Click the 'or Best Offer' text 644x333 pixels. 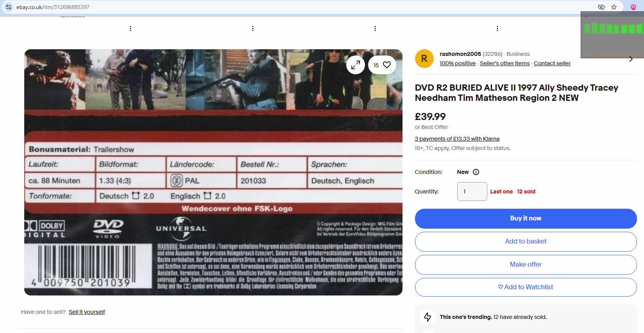[x=431, y=127]
